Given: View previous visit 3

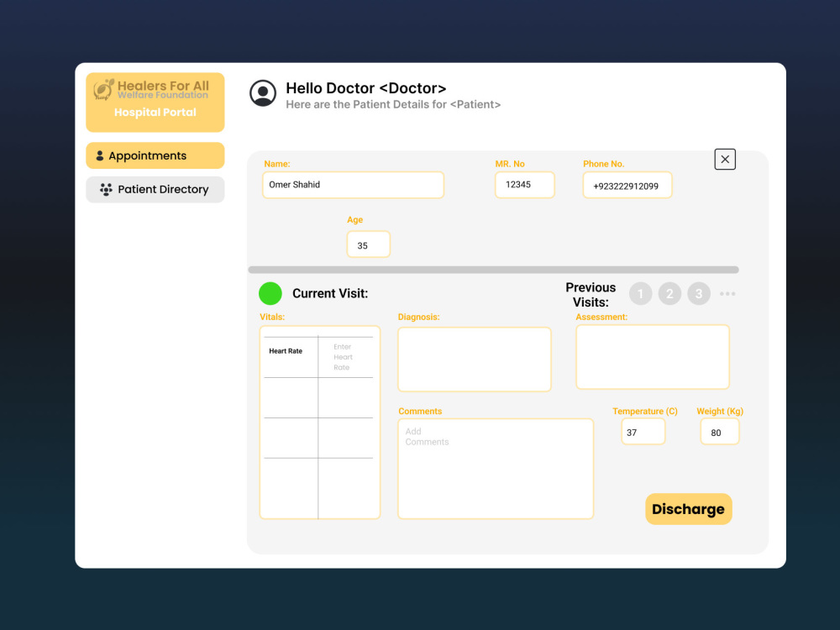Looking at the screenshot, I should [x=699, y=293].
